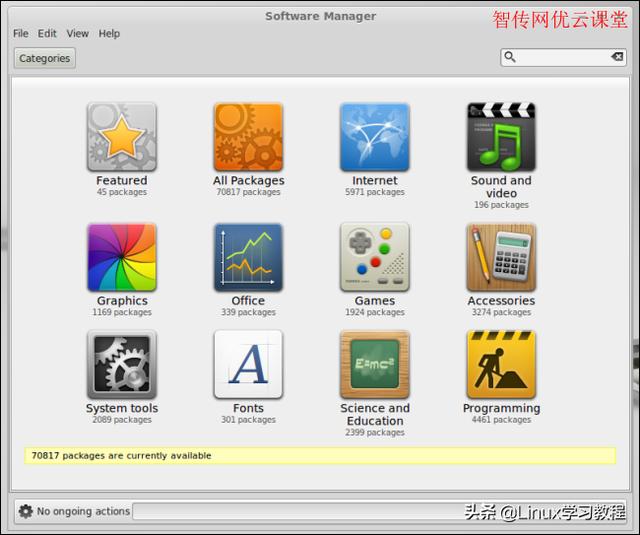Screen dimensions: 640x535
Task: Click the Sound and video label
Action: 501,186
